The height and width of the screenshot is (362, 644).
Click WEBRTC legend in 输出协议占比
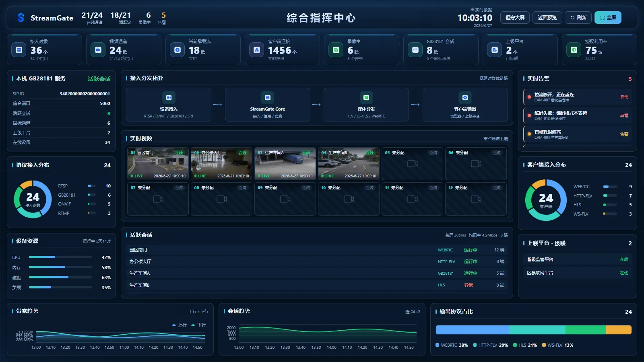click(452, 345)
